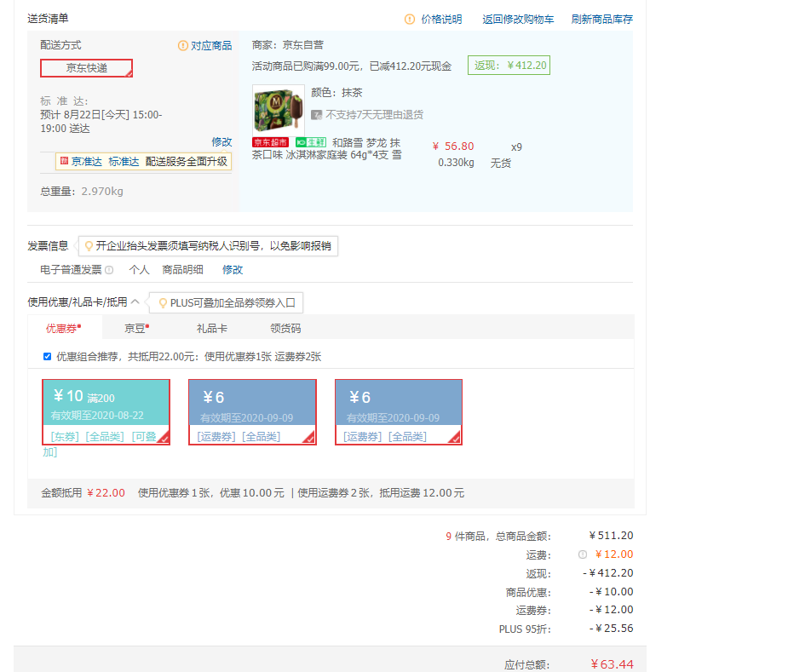Click 价格说明 link
The image size is (811, 672).
[441, 19]
